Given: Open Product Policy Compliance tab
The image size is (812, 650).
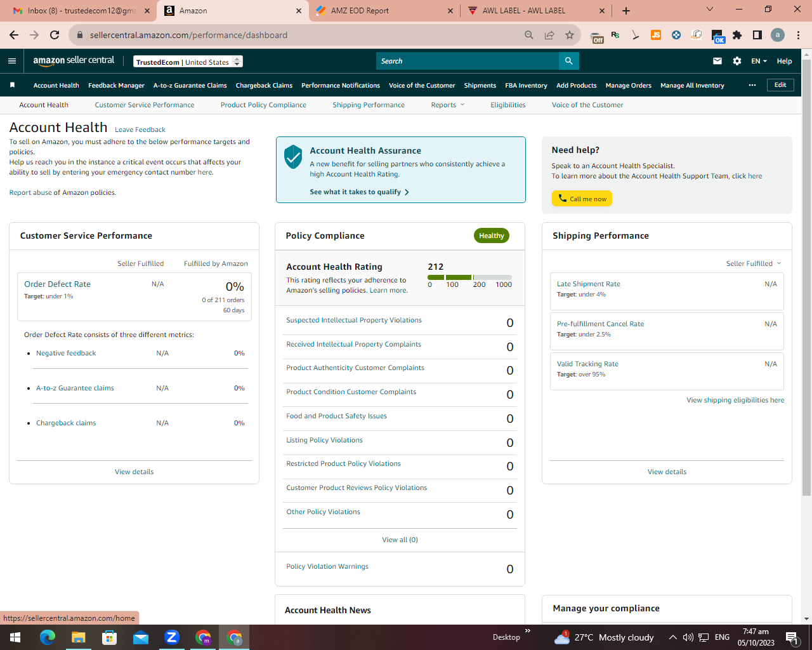Looking at the screenshot, I should point(263,105).
